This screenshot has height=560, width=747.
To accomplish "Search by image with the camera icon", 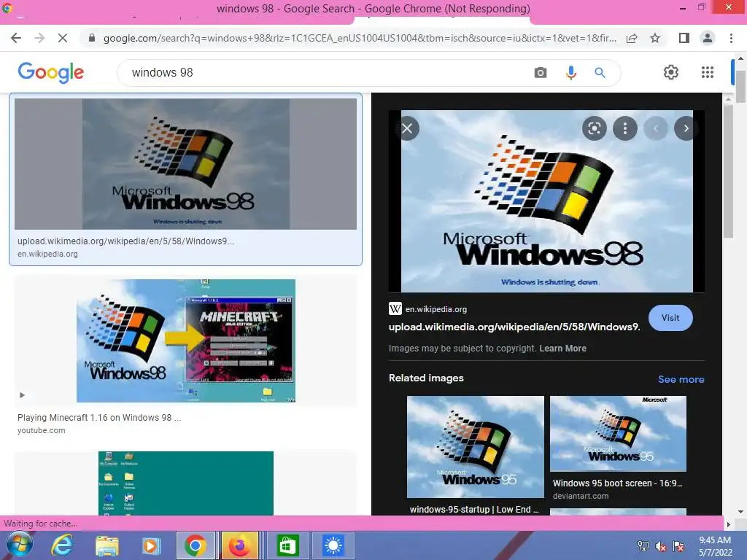I will pos(541,73).
